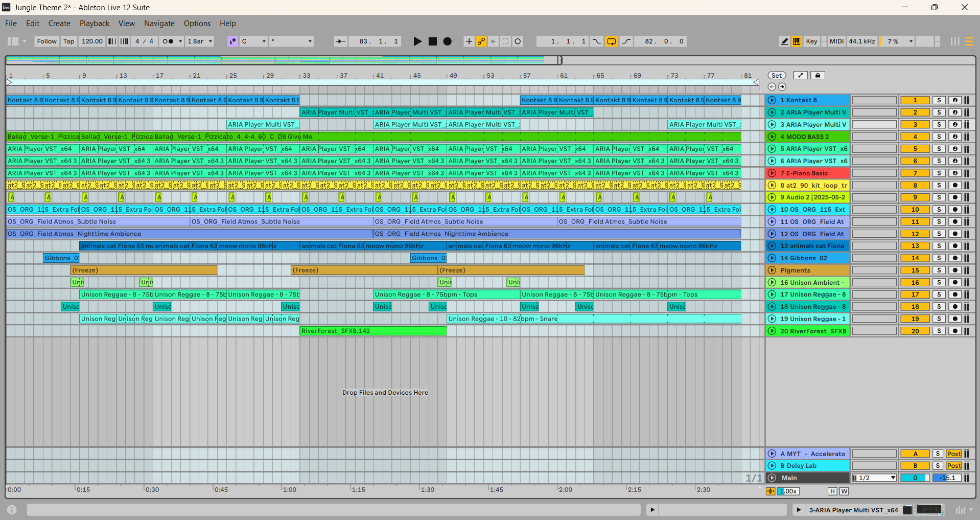Solo the 1 Kontakt 8 track
The height and width of the screenshot is (520, 980).
pos(939,100)
